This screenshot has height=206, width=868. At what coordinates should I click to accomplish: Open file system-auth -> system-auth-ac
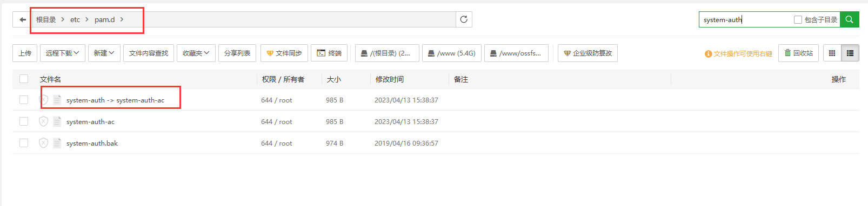[x=115, y=100]
